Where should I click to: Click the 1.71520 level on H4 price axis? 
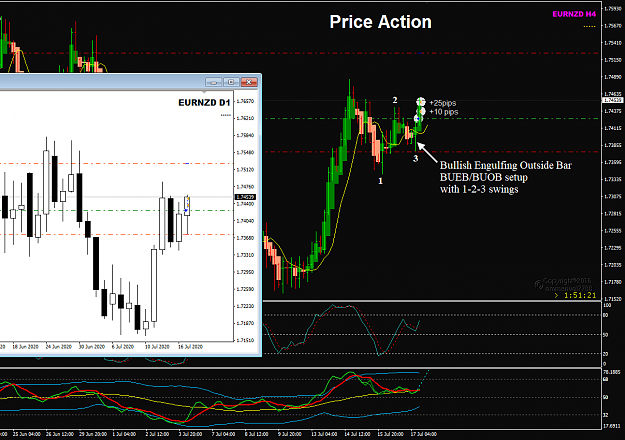click(613, 299)
